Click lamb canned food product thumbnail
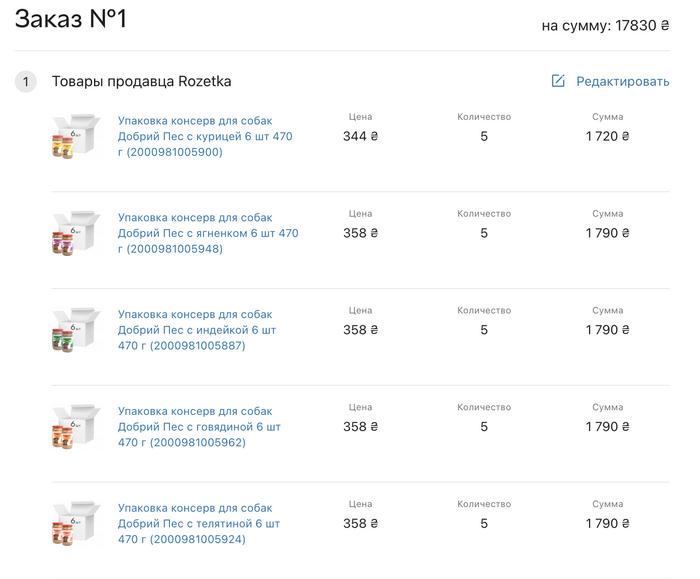The image size is (700, 579). tap(76, 233)
